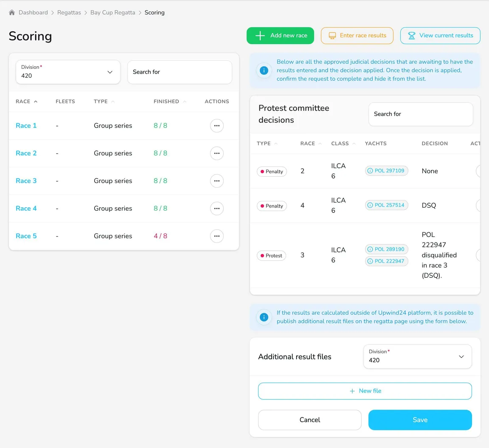Click the POL 289190 yacht chip

[x=386, y=249]
